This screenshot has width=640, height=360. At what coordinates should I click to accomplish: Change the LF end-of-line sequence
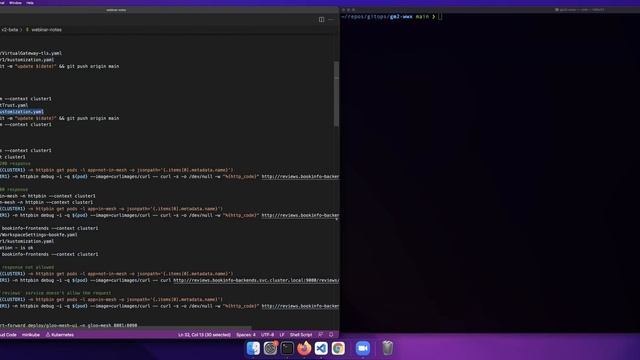coord(282,335)
